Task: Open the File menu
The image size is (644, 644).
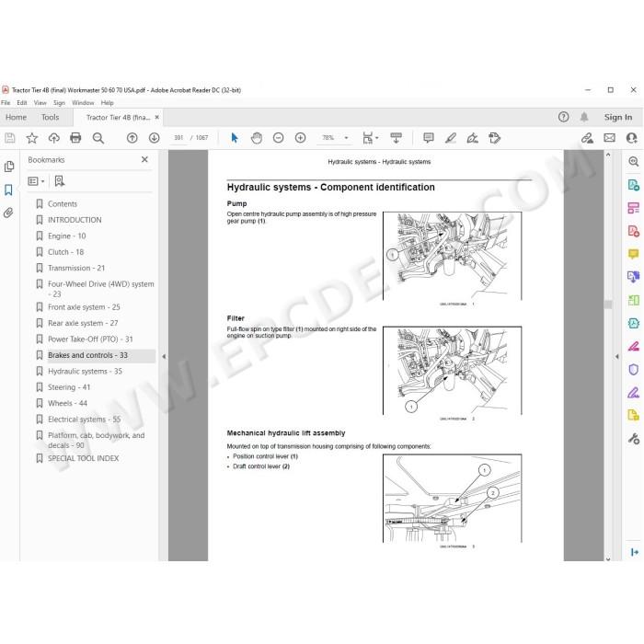Action: 6,103
